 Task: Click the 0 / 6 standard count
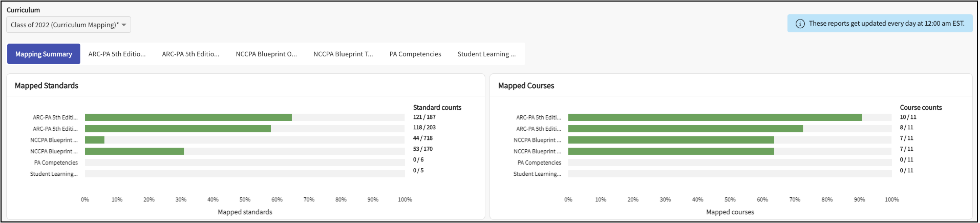tap(418, 160)
